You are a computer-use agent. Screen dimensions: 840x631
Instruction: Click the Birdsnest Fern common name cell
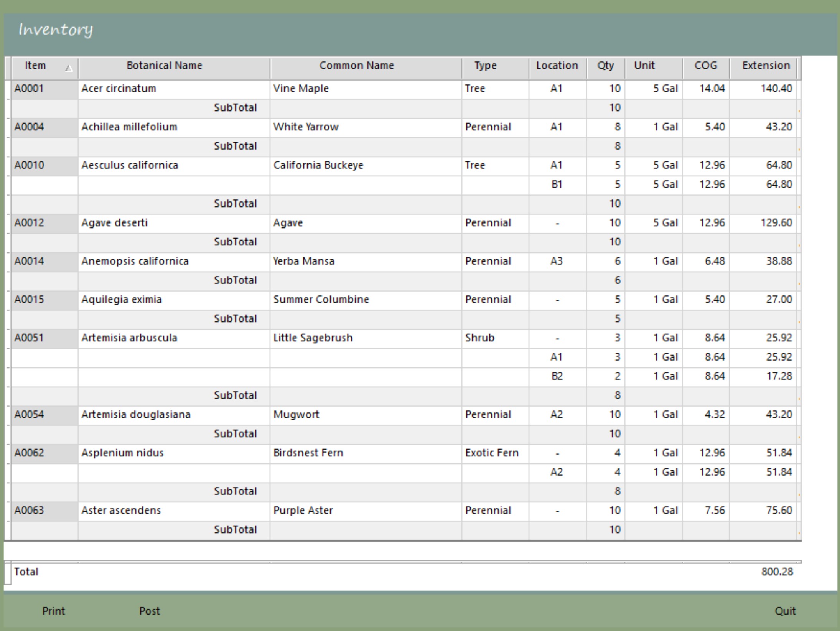tap(308, 453)
